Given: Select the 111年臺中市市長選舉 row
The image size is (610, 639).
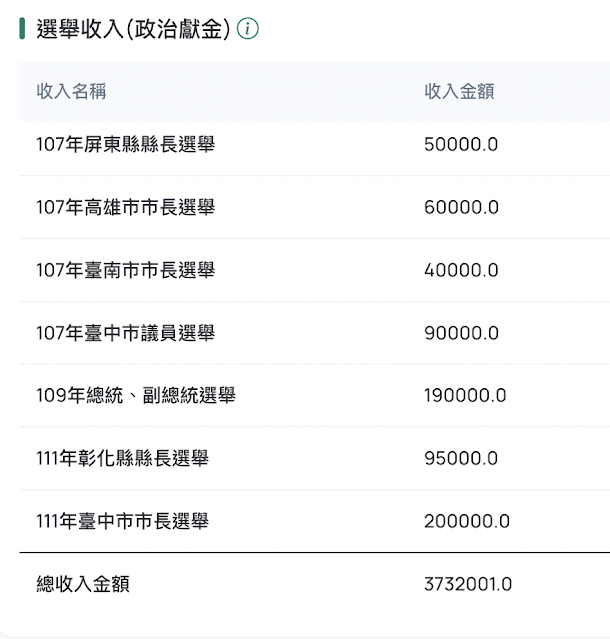Looking at the screenshot, I should point(314,521).
